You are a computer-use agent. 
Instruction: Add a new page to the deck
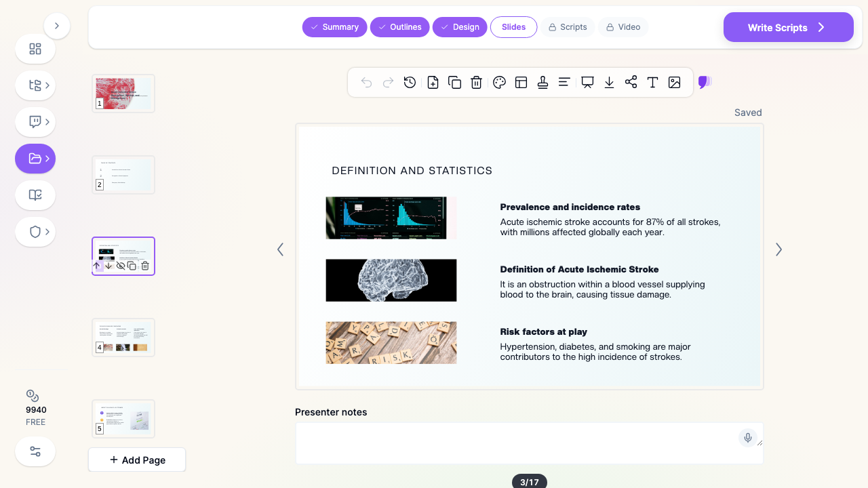pyautogui.click(x=137, y=460)
